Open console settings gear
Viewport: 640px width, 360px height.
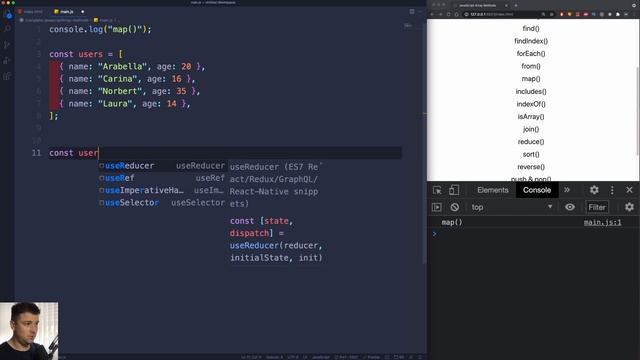click(x=629, y=207)
